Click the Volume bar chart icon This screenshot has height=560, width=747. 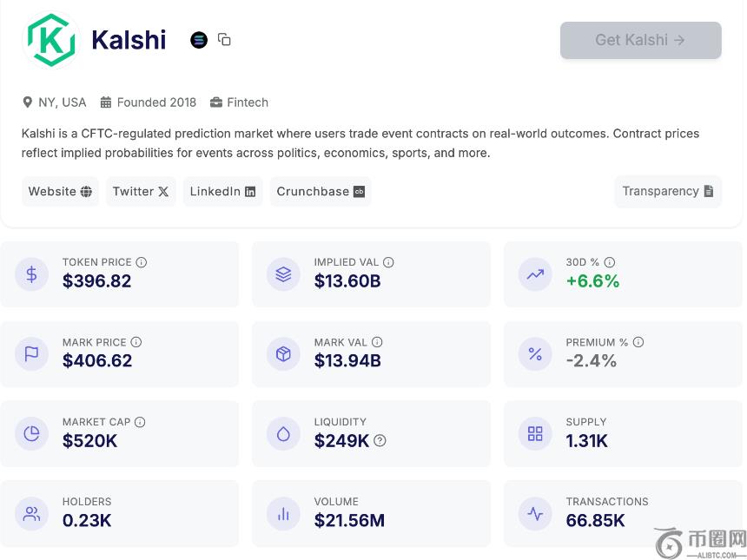point(283,513)
